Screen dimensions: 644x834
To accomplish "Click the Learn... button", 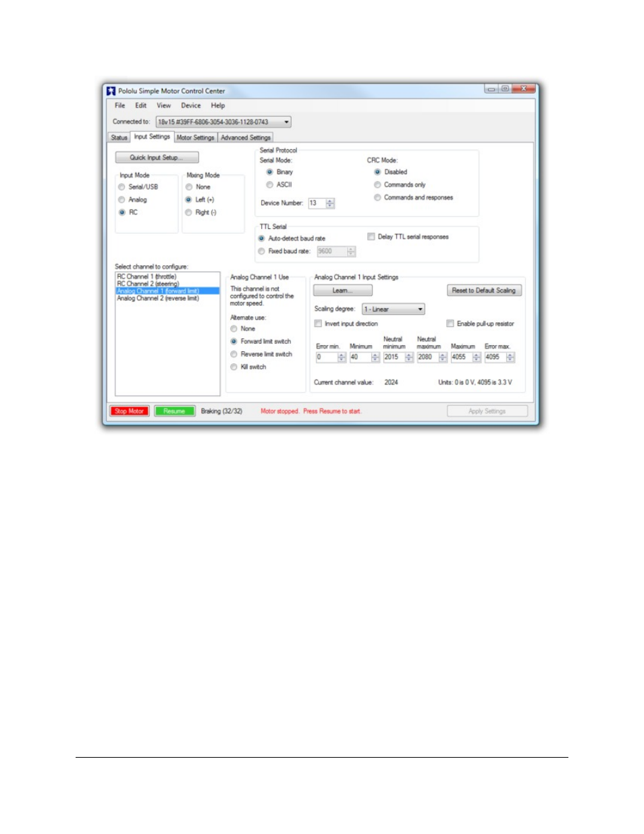I will coord(343,290).
